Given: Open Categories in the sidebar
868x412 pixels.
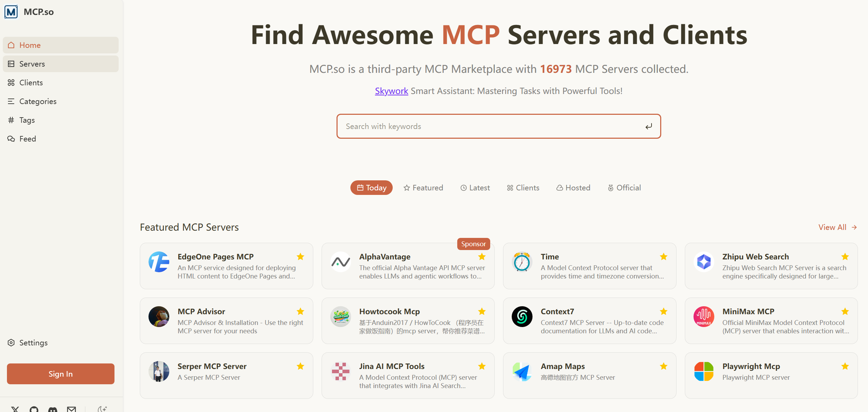Looking at the screenshot, I should (x=38, y=101).
